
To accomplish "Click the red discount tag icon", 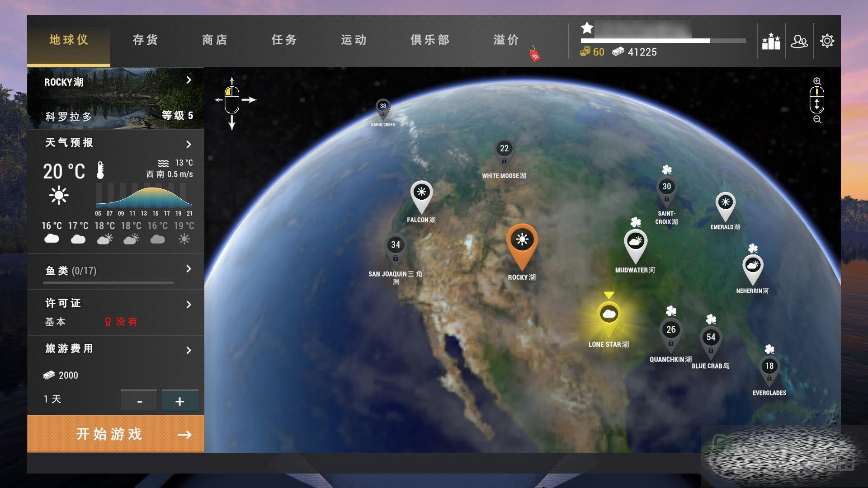I will [x=534, y=54].
